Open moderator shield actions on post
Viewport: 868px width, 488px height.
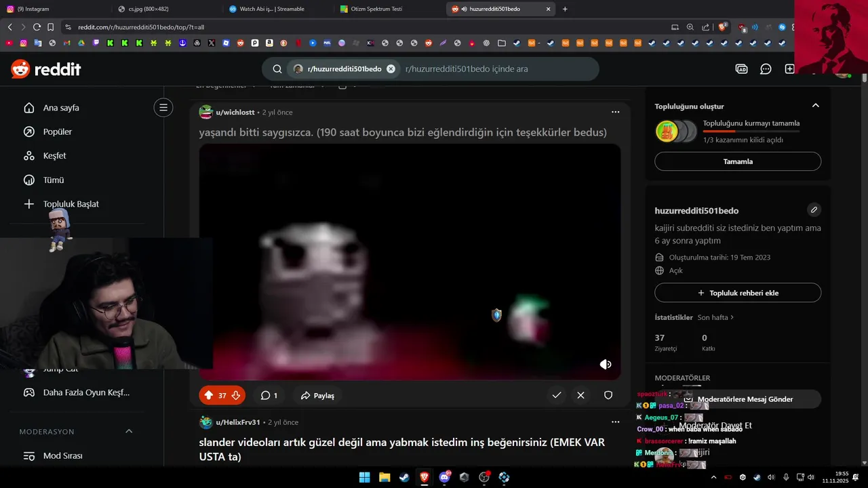(608, 395)
